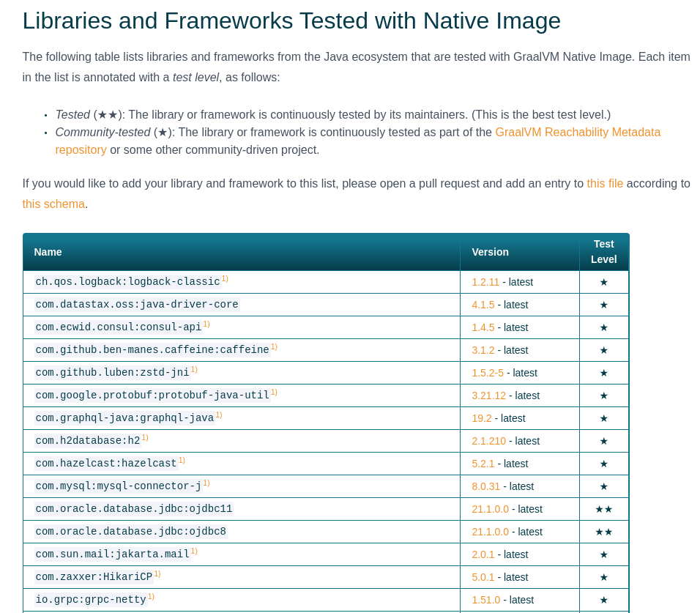Image resolution: width=700 pixels, height=613 pixels.
Task: Click footnote 1) next to com.h2database:h2
Action: point(145,438)
